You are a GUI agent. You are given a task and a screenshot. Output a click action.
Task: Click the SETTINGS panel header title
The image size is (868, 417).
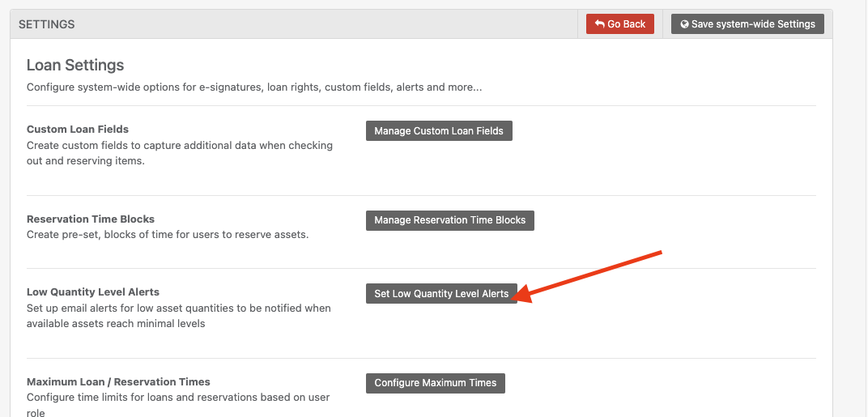pos(46,24)
